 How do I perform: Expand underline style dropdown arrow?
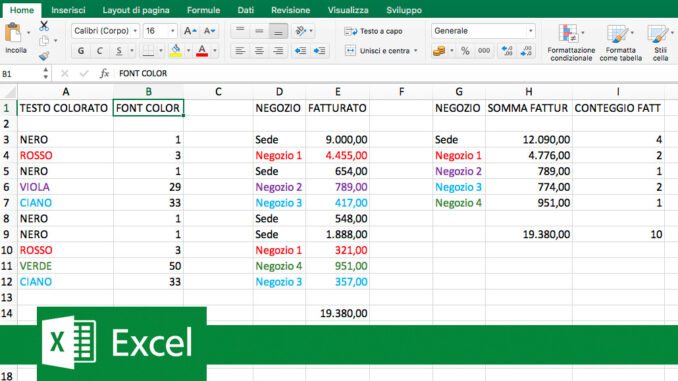coord(131,51)
